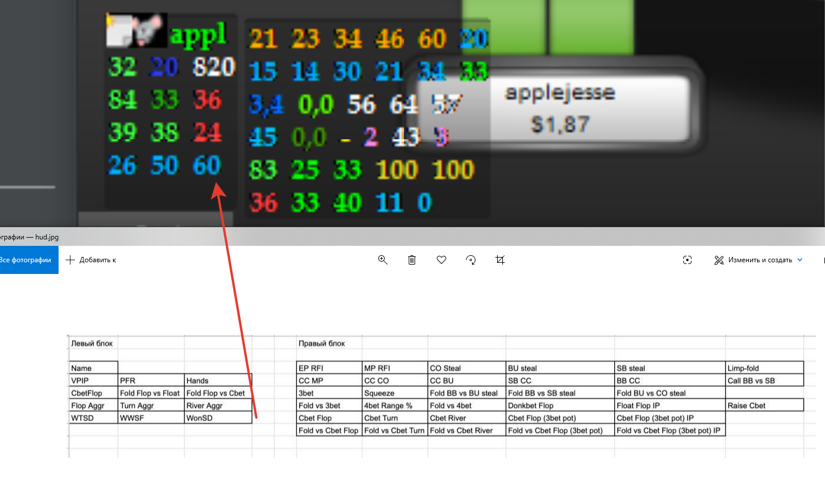Click the focus frame icon left of Изменить и создать
This screenshot has width=825, height=504.
coord(687,260)
